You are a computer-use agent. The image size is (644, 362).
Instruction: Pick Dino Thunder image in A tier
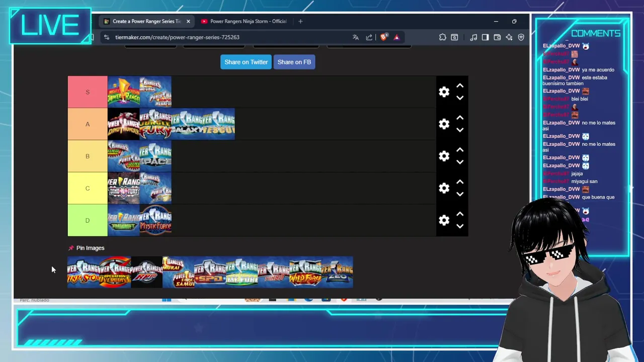pyautogui.click(x=124, y=124)
